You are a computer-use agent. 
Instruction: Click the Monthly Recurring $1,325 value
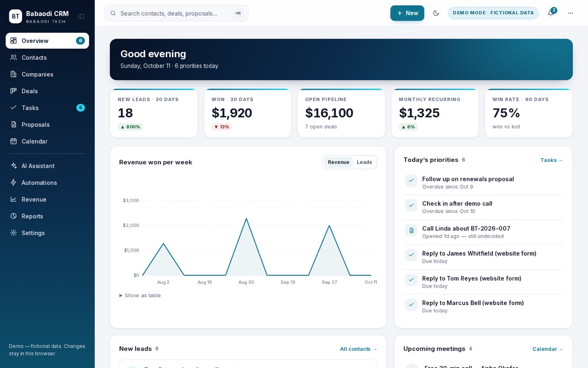point(419,113)
